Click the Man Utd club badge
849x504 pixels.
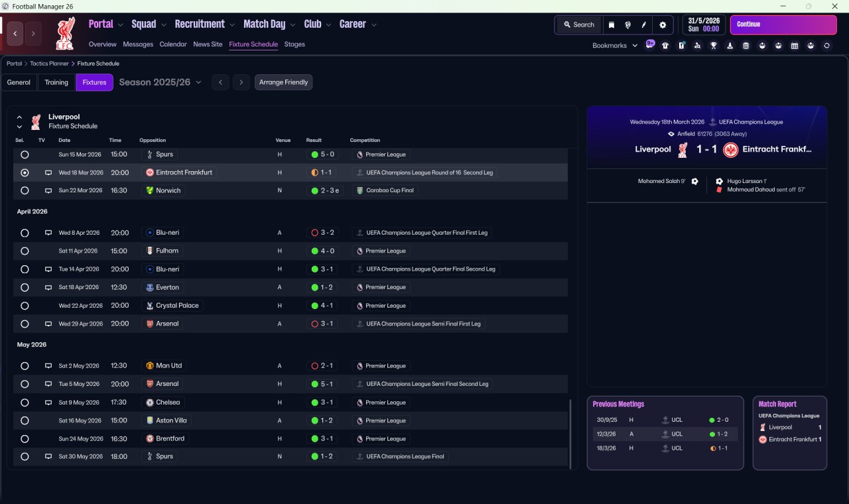(150, 366)
